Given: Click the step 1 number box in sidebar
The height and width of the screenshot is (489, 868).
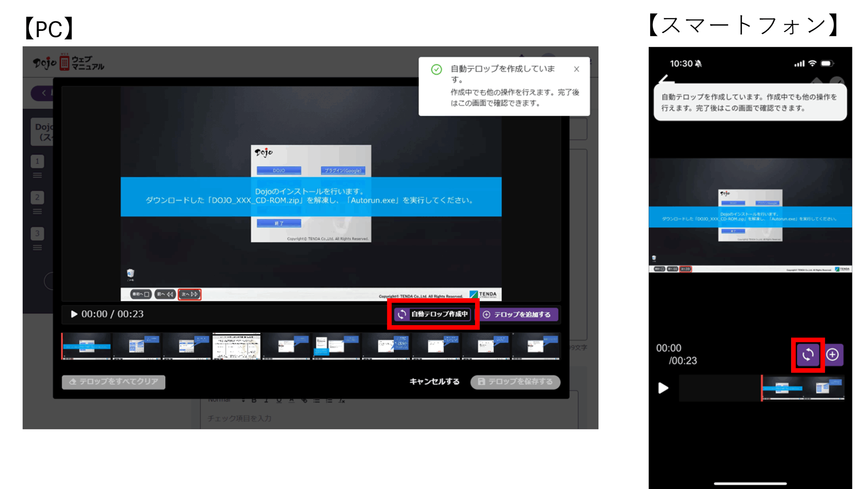Looking at the screenshot, I should click(x=37, y=161).
